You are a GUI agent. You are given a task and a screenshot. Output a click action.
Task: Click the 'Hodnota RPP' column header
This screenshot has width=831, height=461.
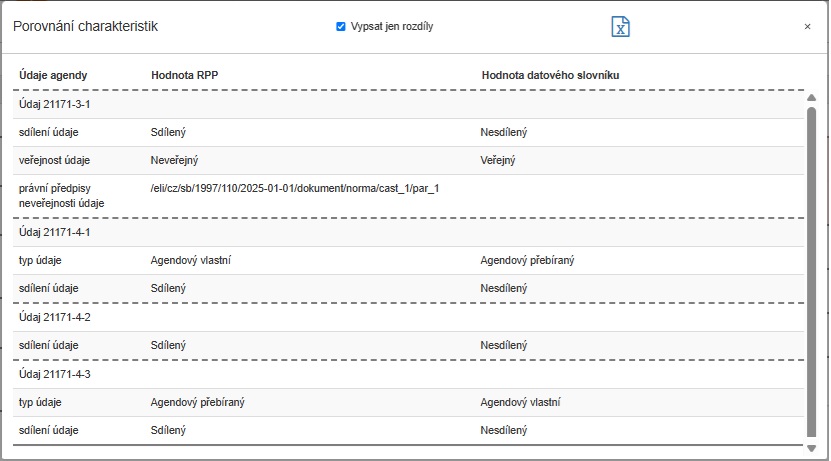click(x=186, y=75)
